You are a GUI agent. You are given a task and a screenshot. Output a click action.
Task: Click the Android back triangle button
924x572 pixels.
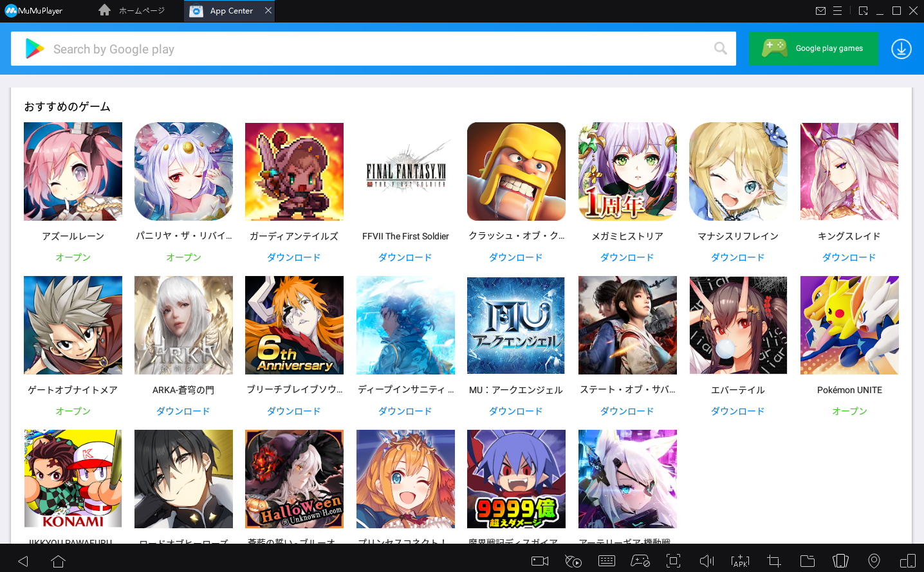[x=24, y=561]
